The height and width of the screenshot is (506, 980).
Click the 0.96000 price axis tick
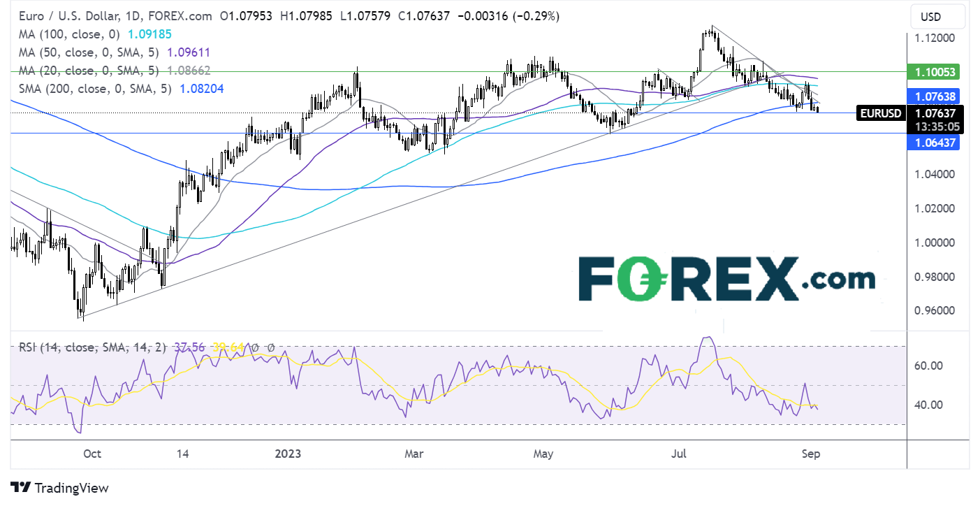(x=935, y=310)
